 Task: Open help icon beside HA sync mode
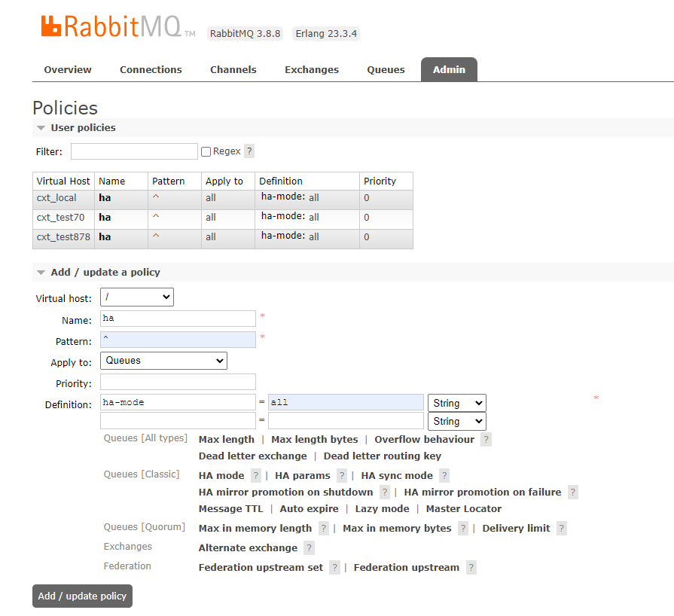click(444, 475)
